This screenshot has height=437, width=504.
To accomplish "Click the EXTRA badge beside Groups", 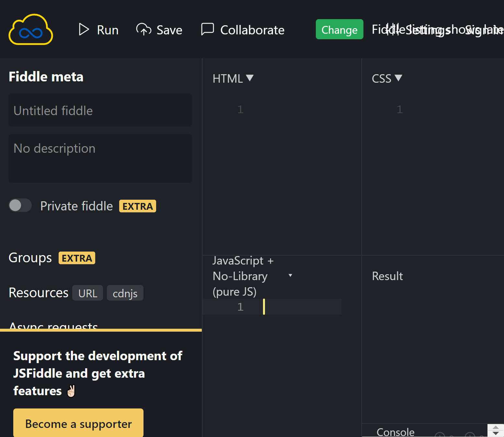I will tap(77, 258).
